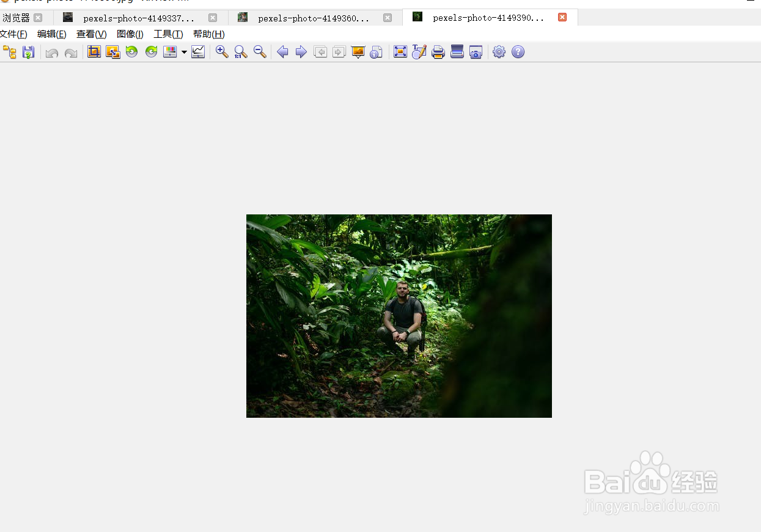Viewport: 761px width, 532px height.
Task: Click the next page icon
Action: [339, 52]
